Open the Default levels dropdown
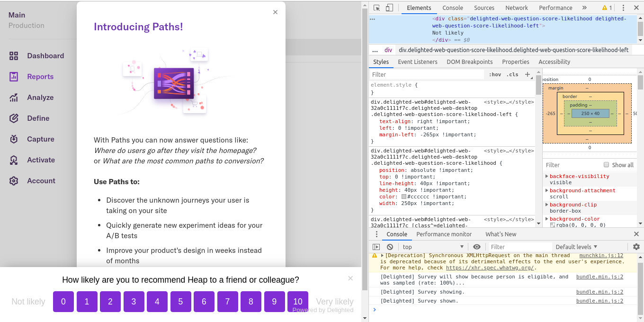The height and width of the screenshot is (322, 644). click(x=576, y=247)
